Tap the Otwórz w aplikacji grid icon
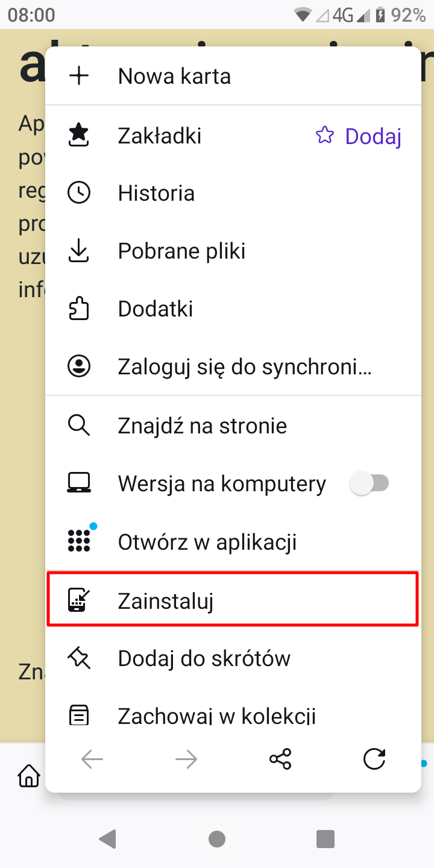The height and width of the screenshot is (868, 434). pyautogui.click(x=79, y=541)
